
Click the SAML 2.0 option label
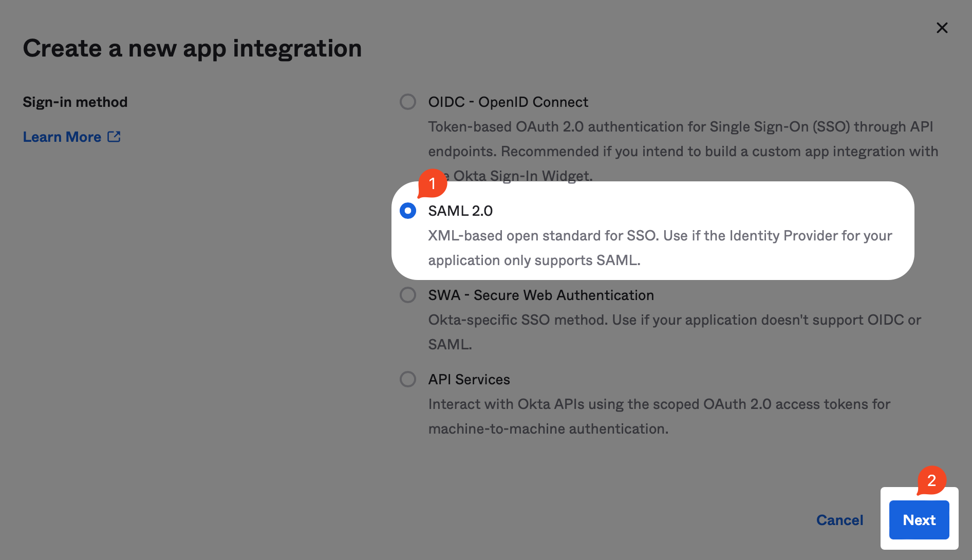coord(460,211)
